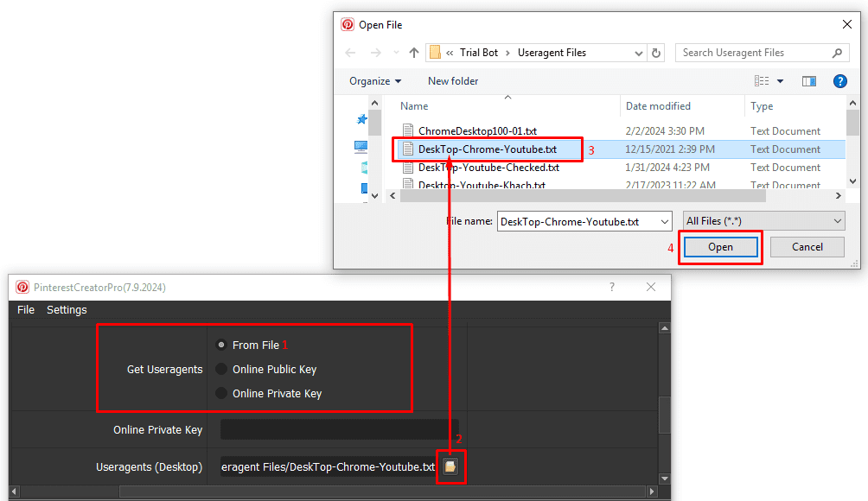Click PinterestCreatorPro vertical scroll down arrow
This screenshot has width=868, height=501.
pyautogui.click(x=665, y=479)
